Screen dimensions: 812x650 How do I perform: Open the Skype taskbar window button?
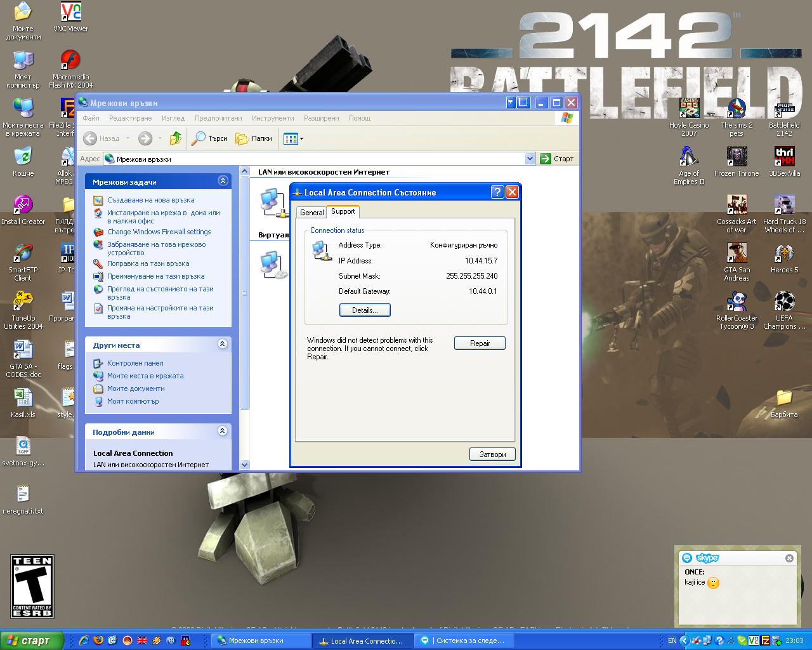tap(464, 640)
